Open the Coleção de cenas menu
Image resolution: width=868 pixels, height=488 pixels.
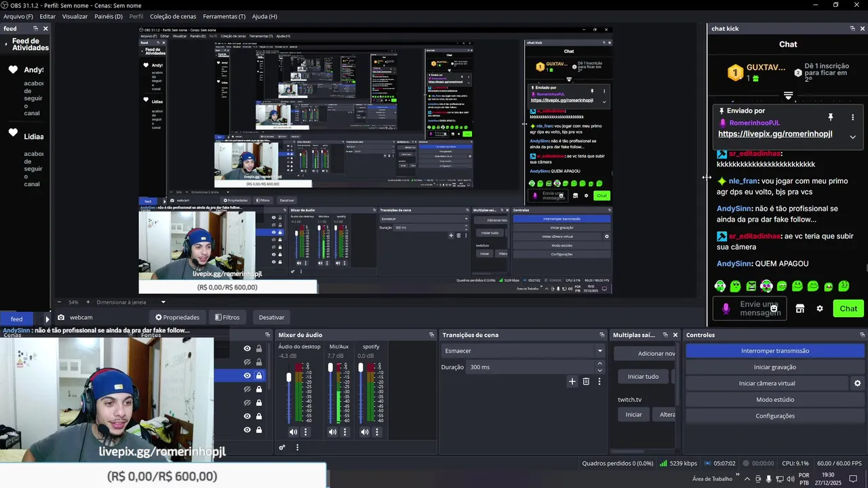click(x=174, y=16)
